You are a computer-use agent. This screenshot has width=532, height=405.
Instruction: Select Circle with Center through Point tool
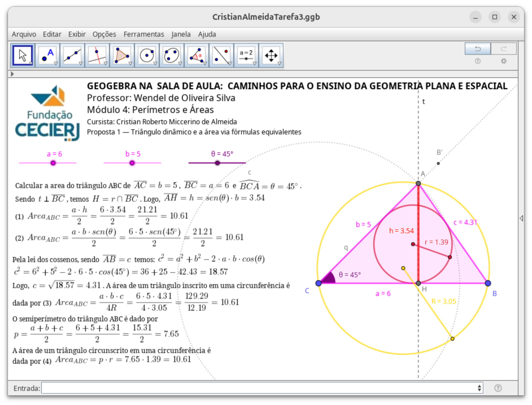point(147,55)
